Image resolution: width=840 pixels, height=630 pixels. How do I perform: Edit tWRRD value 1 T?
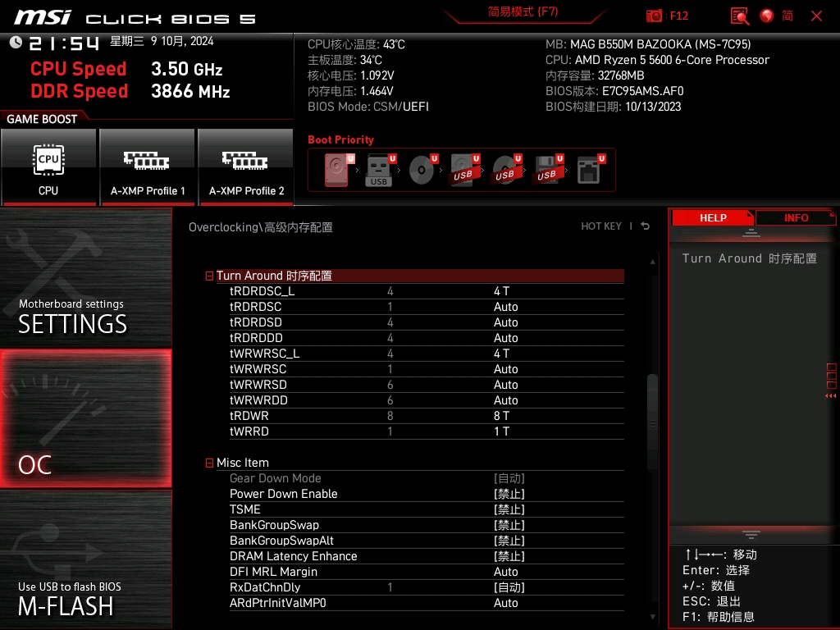pyautogui.click(x=501, y=431)
